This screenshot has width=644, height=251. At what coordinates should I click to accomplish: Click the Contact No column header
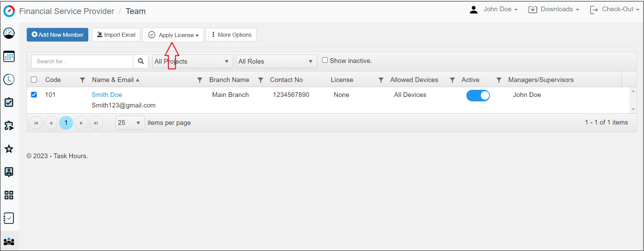tap(286, 80)
